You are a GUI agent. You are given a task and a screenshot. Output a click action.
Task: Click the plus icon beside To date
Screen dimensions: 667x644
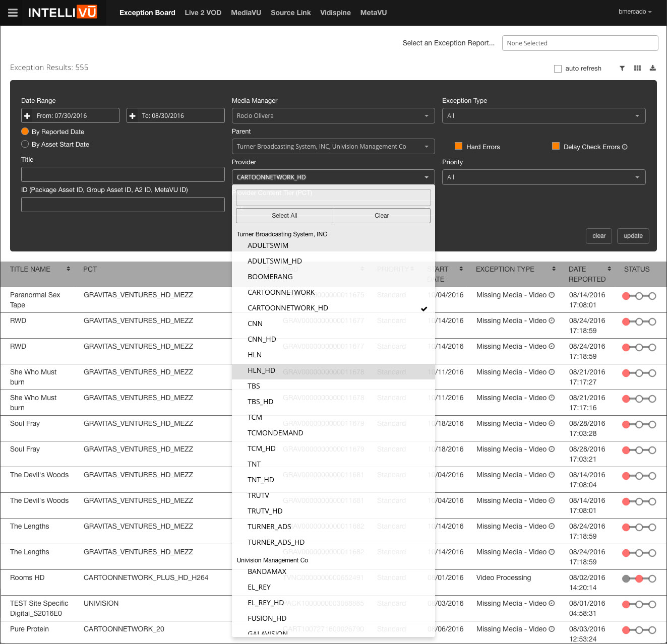(x=133, y=116)
